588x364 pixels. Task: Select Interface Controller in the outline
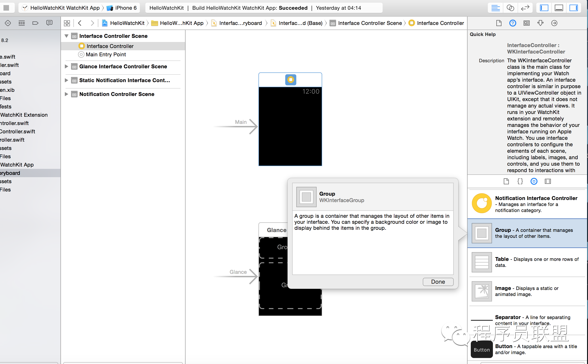123,46
